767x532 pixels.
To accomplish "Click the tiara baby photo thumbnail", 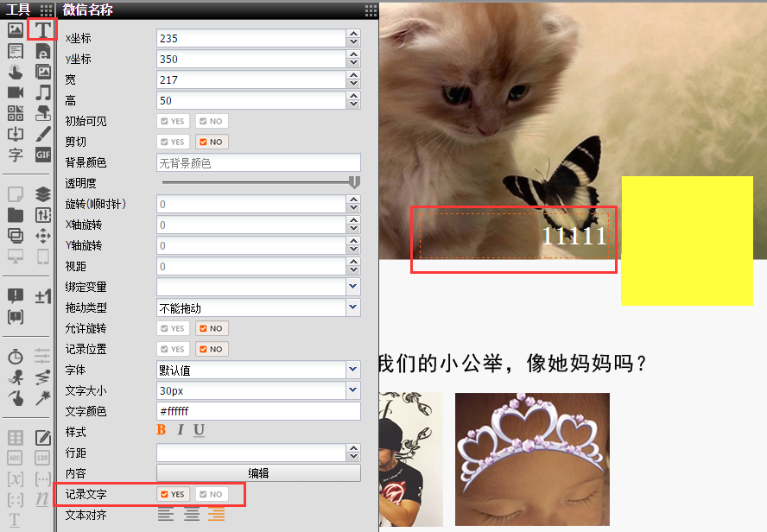I will pyautogui.click(x=532, y=459).
